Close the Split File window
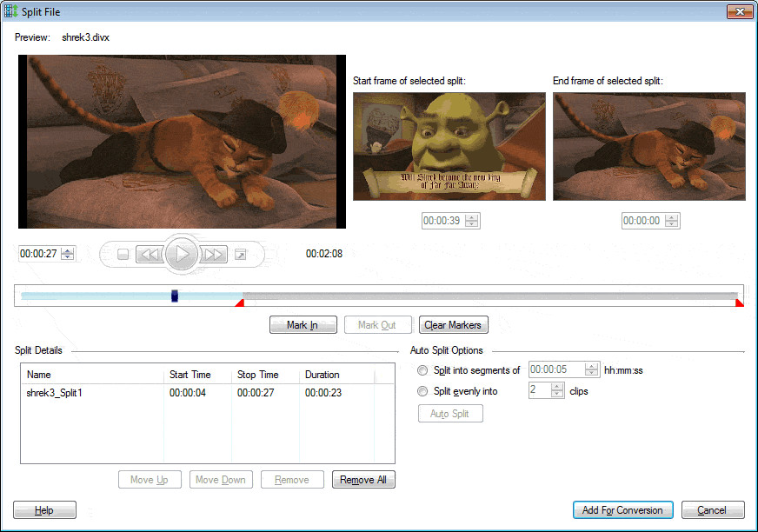This screenshot has width=758, height=532. pos(740,11)
